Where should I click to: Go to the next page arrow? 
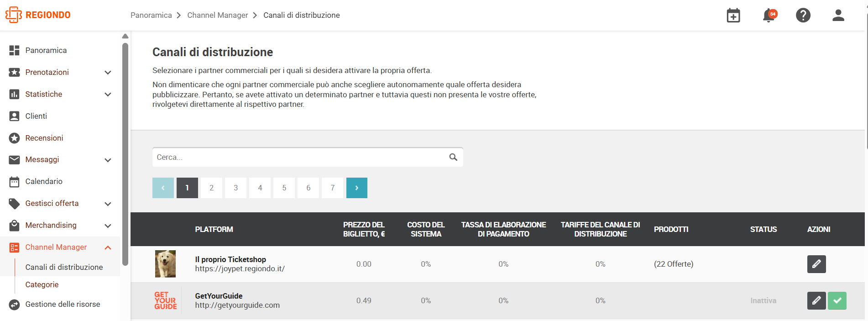click(x=357, y=188)
